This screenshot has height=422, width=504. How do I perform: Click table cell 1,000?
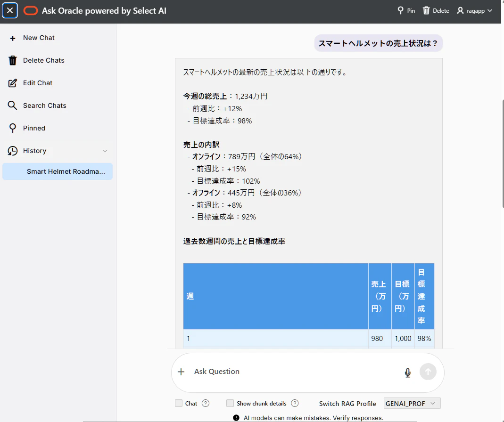coord(403,339)
